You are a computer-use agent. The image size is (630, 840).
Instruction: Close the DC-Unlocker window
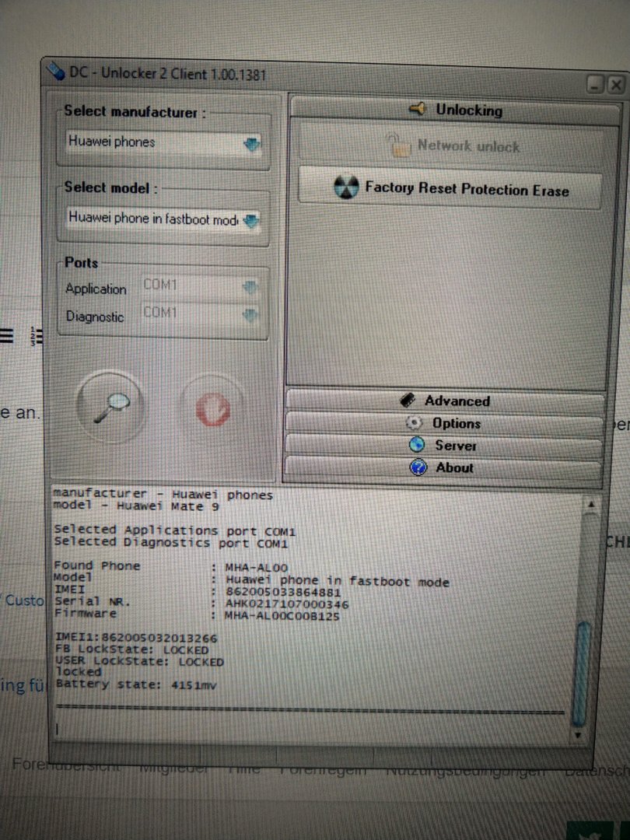pyautogui.click(x=615, y=85)
